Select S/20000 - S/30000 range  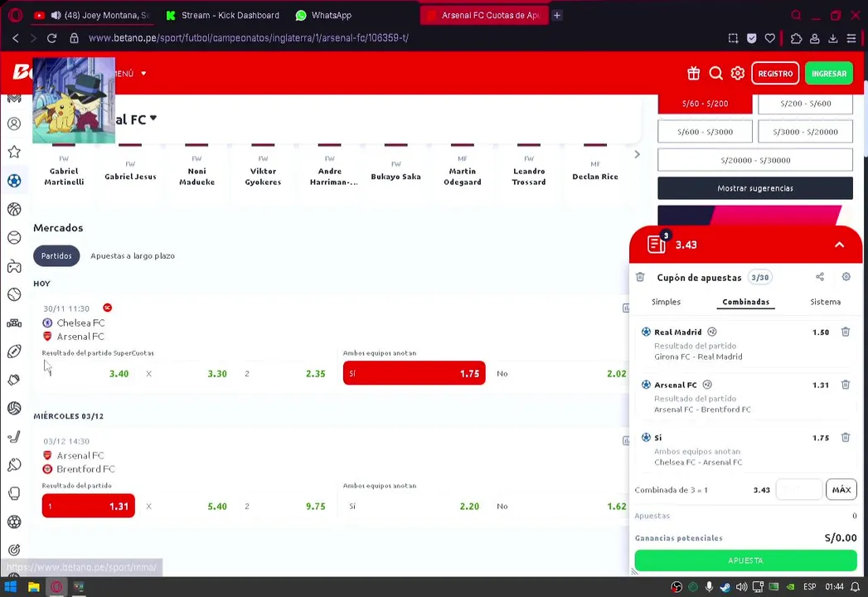pyautogui.click(x=755, y=160)
